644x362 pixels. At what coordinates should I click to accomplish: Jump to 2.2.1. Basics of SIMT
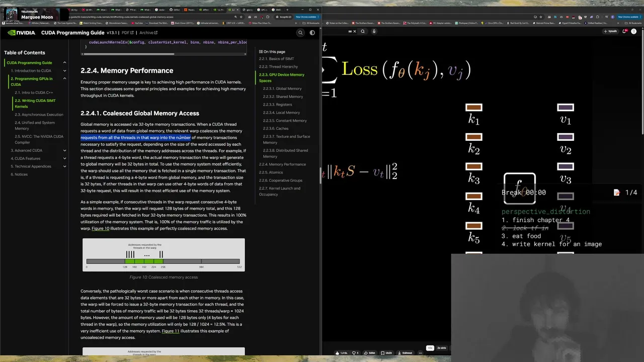276,59
